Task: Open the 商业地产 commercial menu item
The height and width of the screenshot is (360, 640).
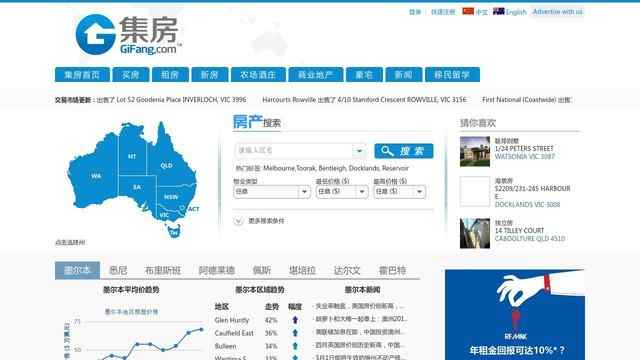Action: point(316,75)
